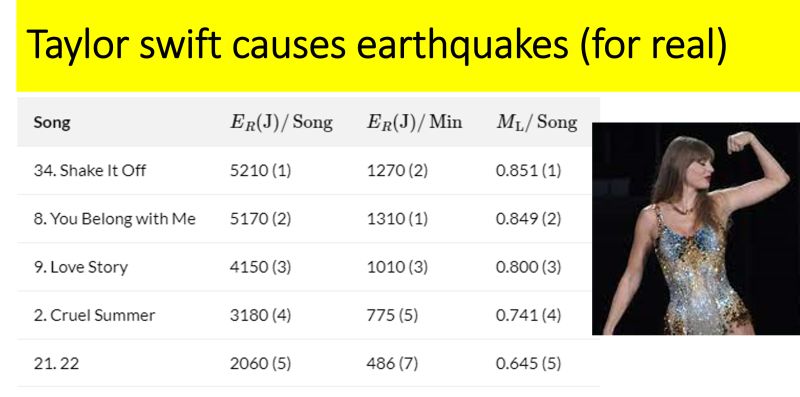800x397 pixels.
Task: Click the 5210 (1) energy value
Action: click(x=261, y=170)
